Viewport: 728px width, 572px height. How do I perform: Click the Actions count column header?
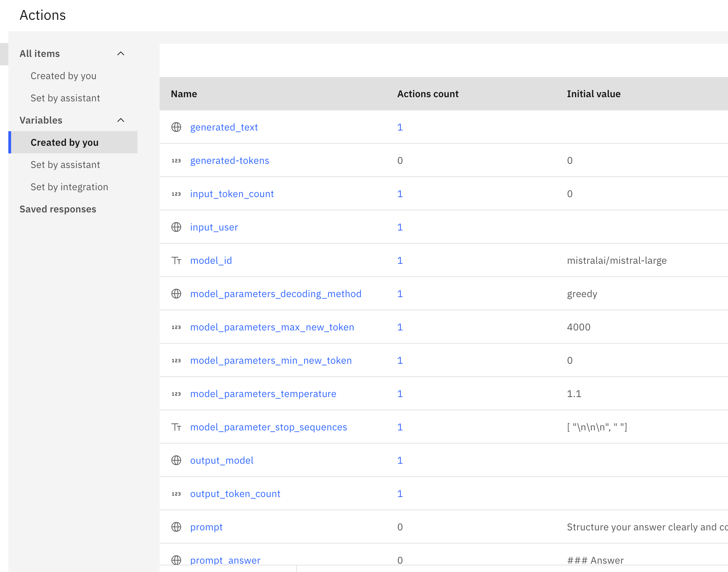pos(428,94)
